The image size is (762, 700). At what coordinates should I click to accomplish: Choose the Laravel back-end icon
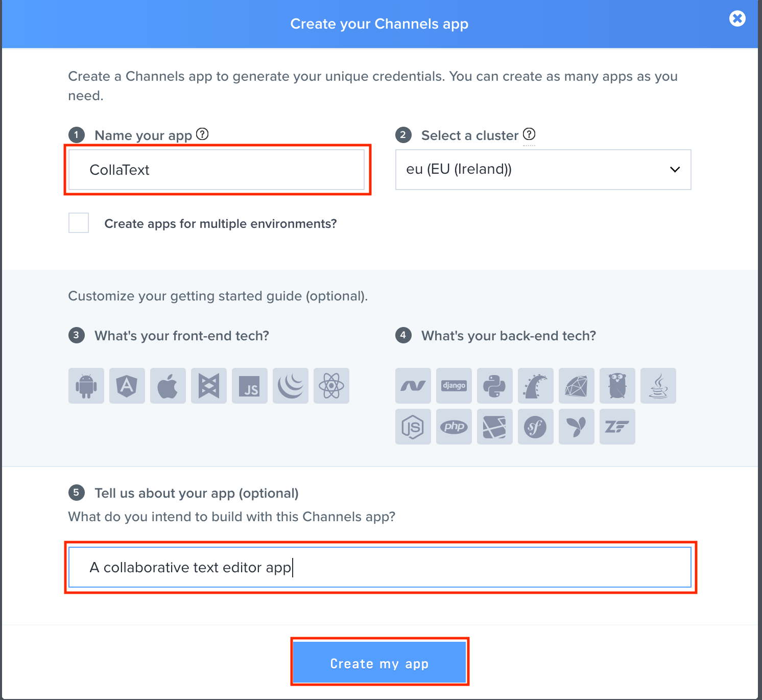click(495, 427)
